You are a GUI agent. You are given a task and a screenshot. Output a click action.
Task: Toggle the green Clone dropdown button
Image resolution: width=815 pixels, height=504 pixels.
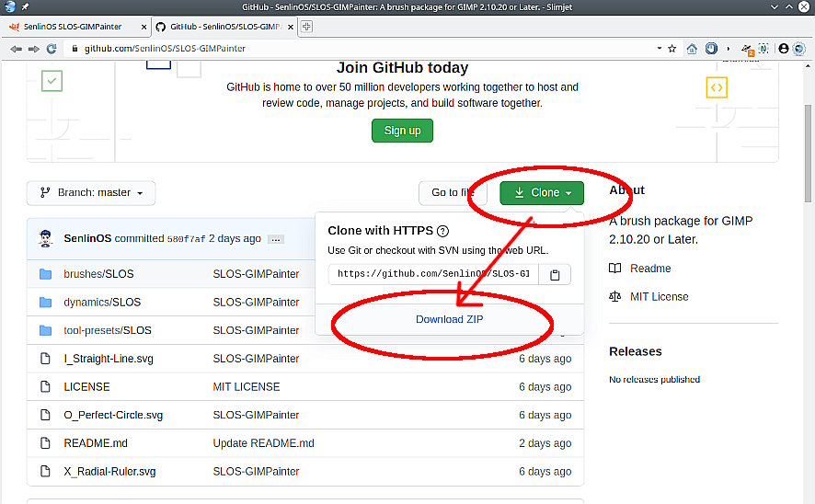click(542, 193)
